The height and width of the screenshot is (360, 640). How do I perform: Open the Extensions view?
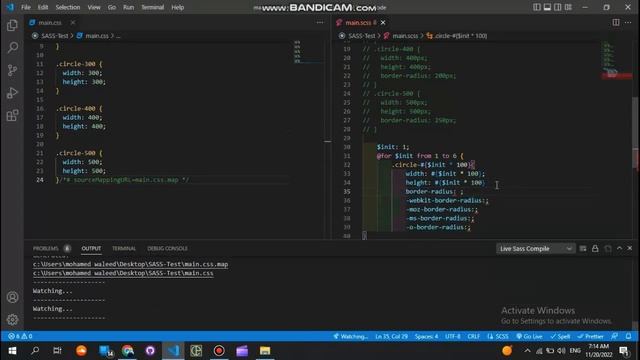tap(12, 115)
